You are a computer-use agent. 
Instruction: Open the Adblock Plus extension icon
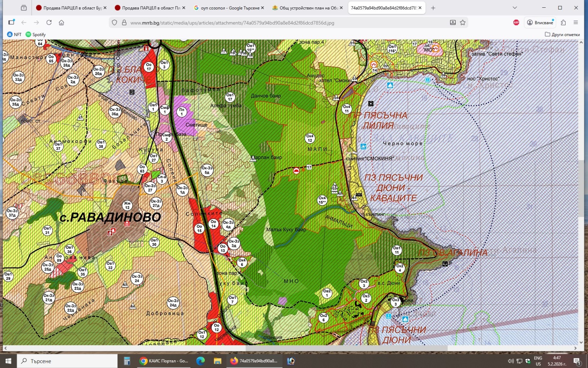tap(516, 22)
